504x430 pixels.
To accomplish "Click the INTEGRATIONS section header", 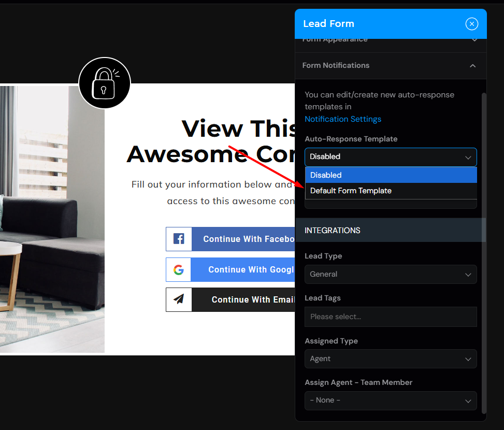I will coord(391,230).
